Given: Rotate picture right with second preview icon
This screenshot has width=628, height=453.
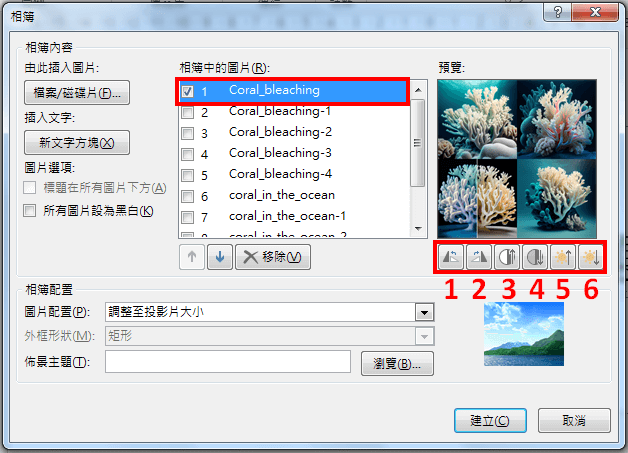Looking at the screenshot, I should (x=479, y=257).
